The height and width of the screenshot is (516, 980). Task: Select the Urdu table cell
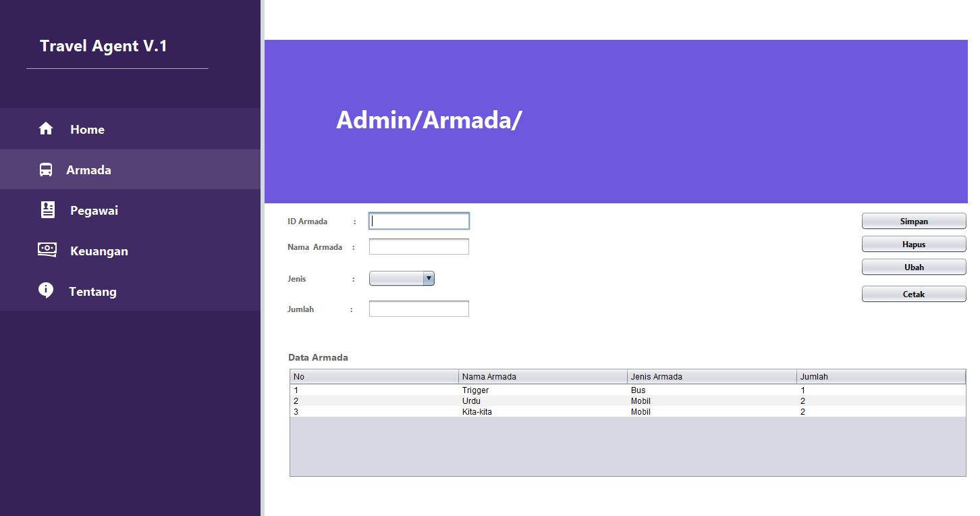[543, 401]
